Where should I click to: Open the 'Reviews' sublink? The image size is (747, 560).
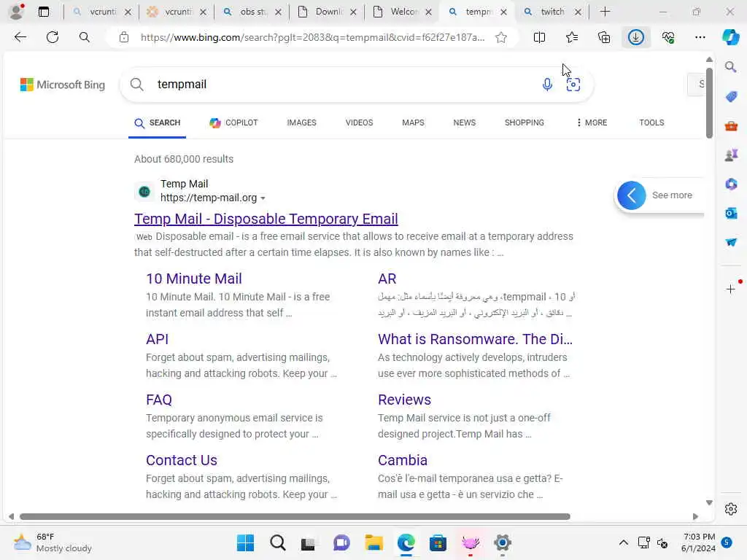click(404, 400)
